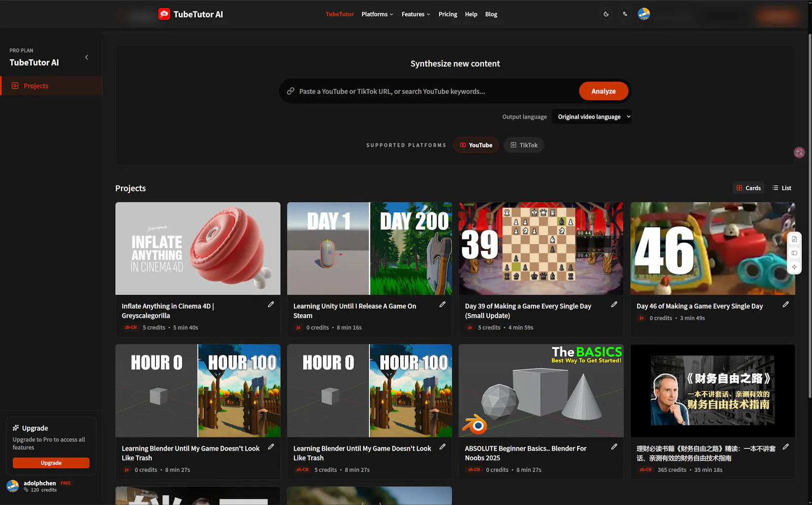Open the Help page

coord(471,14)
